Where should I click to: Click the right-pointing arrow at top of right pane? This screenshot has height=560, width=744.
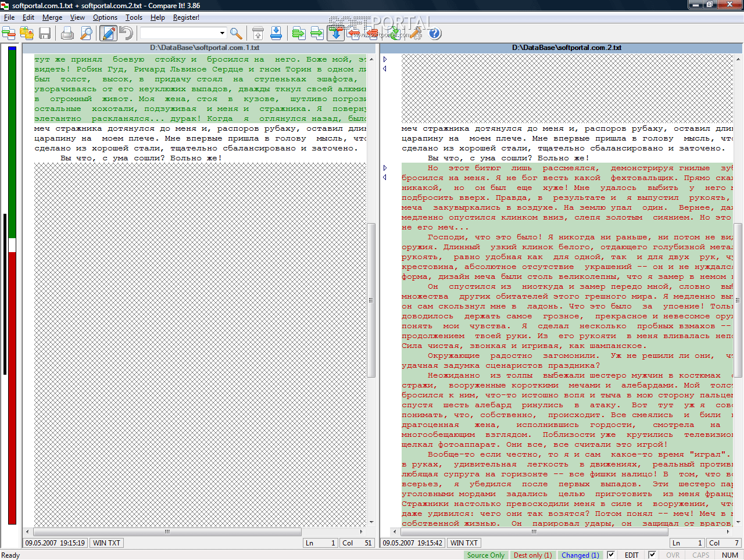pos(385,59)
